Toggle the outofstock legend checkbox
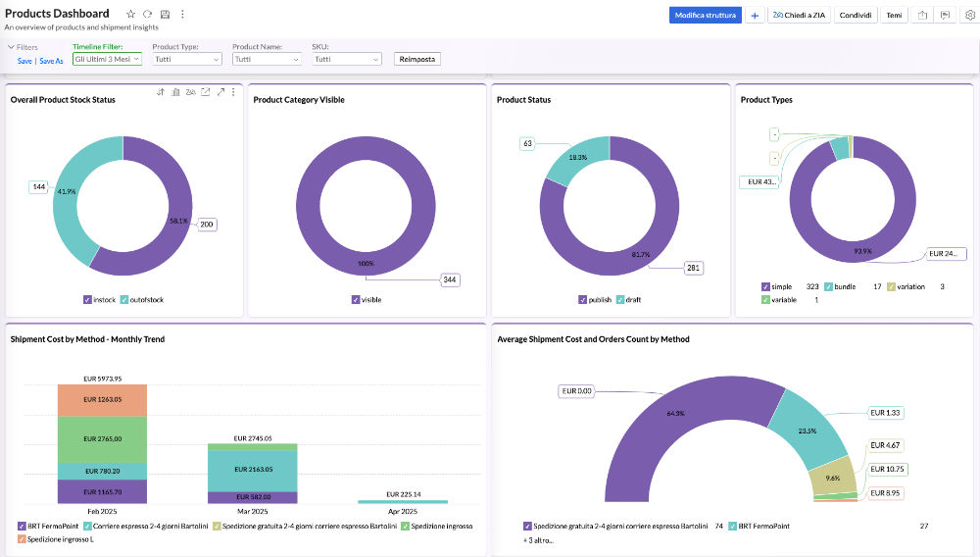 tap(124, 299)
